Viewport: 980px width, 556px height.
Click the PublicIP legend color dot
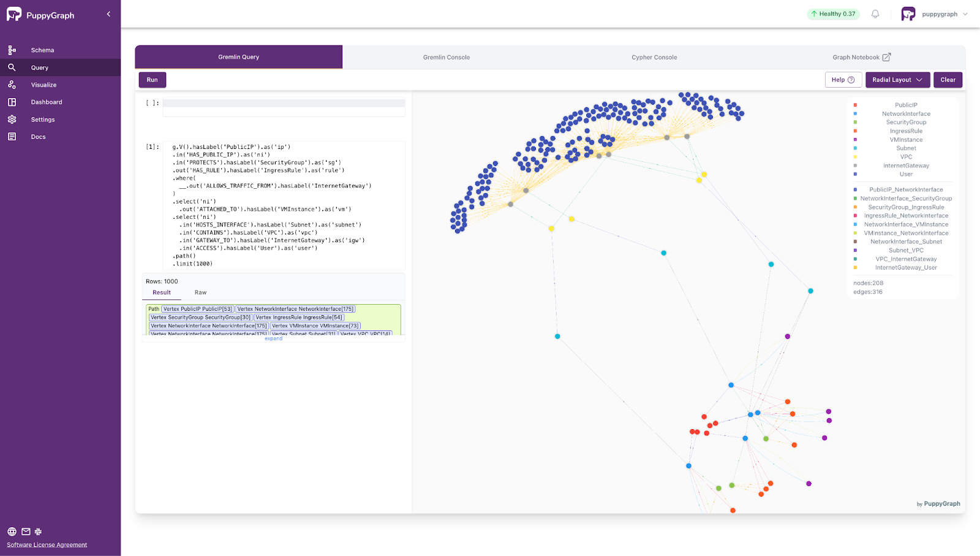pyautogui.click(x=855, y=105)
